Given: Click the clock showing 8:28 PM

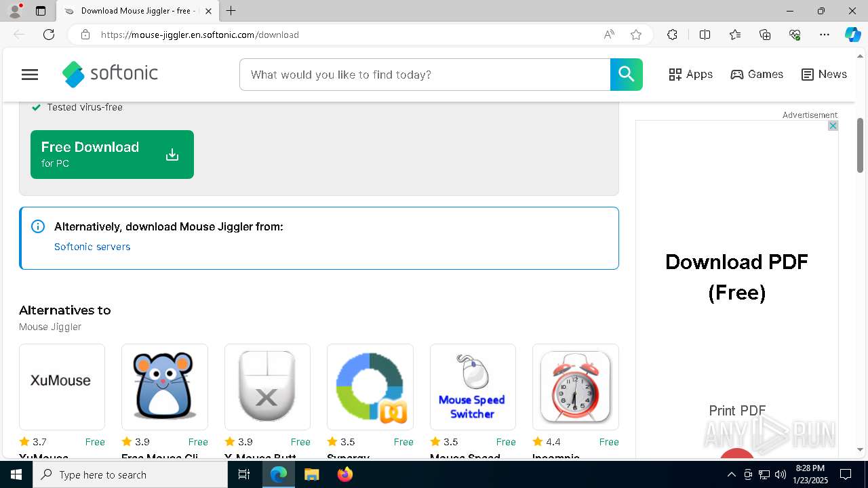Looking at the screenshot, I should click(x=810, y=474).
